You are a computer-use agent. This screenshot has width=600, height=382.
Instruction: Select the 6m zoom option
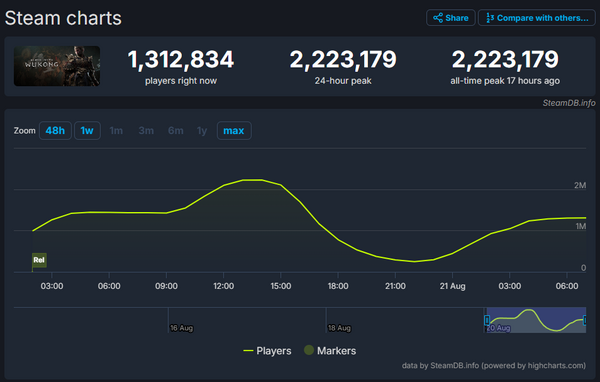tap(176, 131)
